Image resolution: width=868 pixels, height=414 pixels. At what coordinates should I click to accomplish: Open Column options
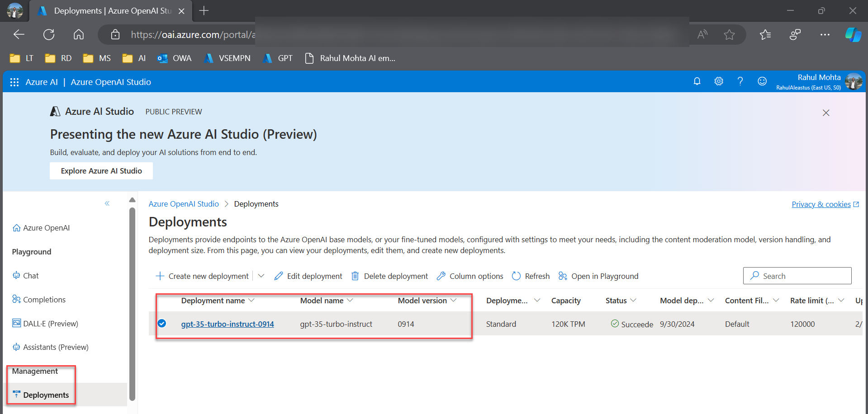pos(470,276)
